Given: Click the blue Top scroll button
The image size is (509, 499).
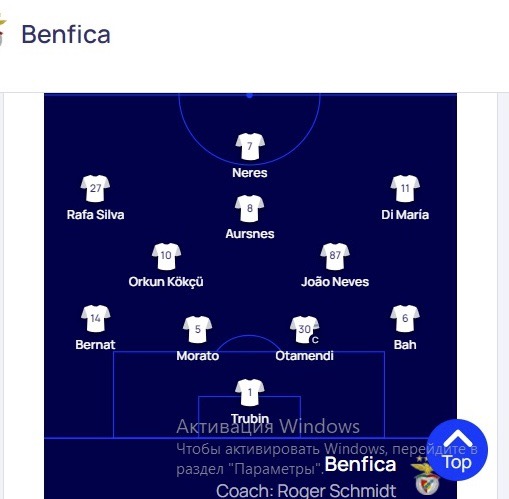Looking at the screenshot, I should [x=457, y=450].
